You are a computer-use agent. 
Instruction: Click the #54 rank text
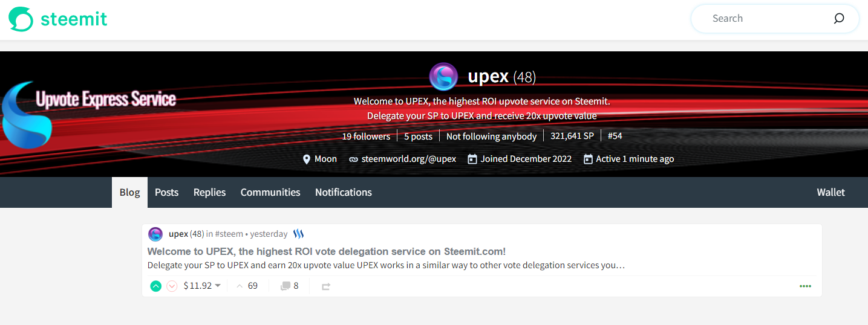[x=615, y=136]
